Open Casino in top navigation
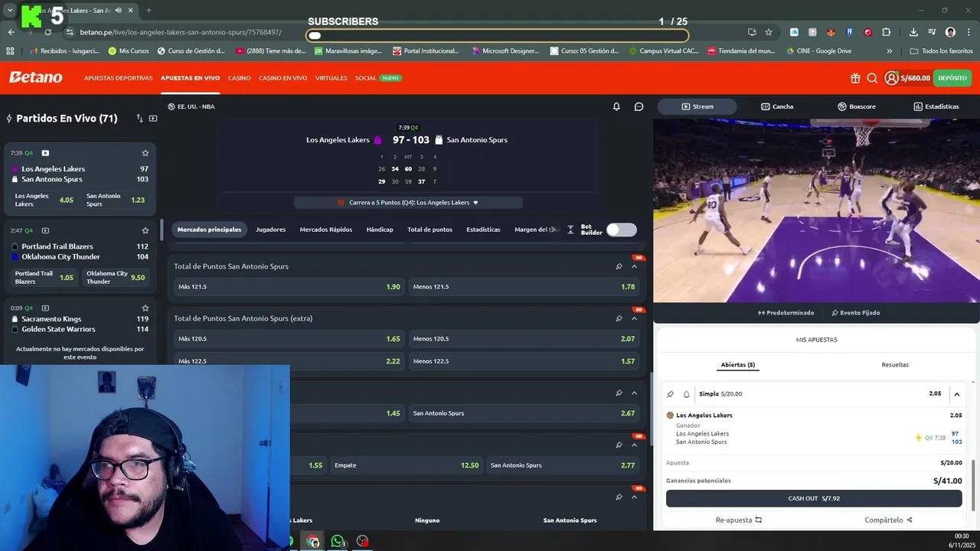Viewport: 980px width, 551px height. 239,78
